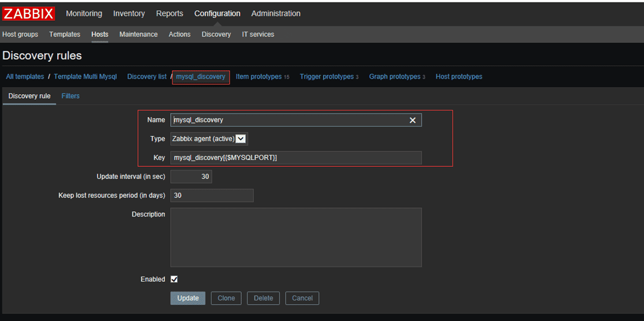This screenshot has height=321, width=644.
Task: Go to the Reports menu
Action: pyautogui.click(x=170, y=13)
